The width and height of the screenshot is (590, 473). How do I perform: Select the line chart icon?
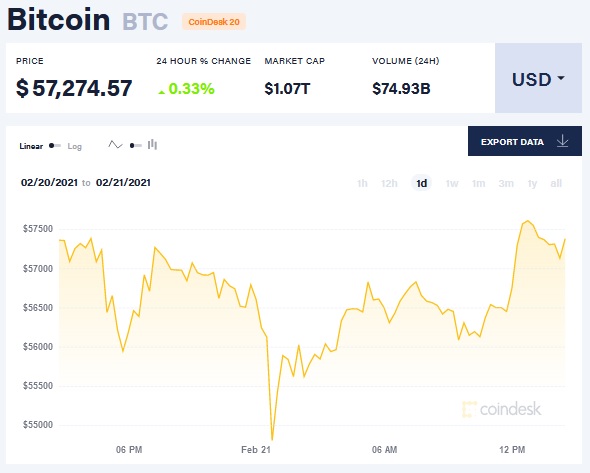tap(115, 145)
